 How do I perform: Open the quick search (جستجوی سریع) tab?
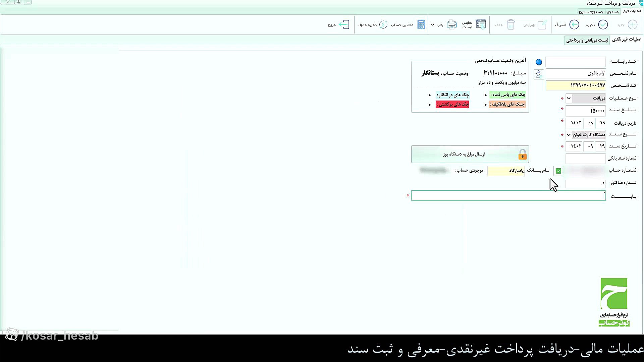click(591, 12)
